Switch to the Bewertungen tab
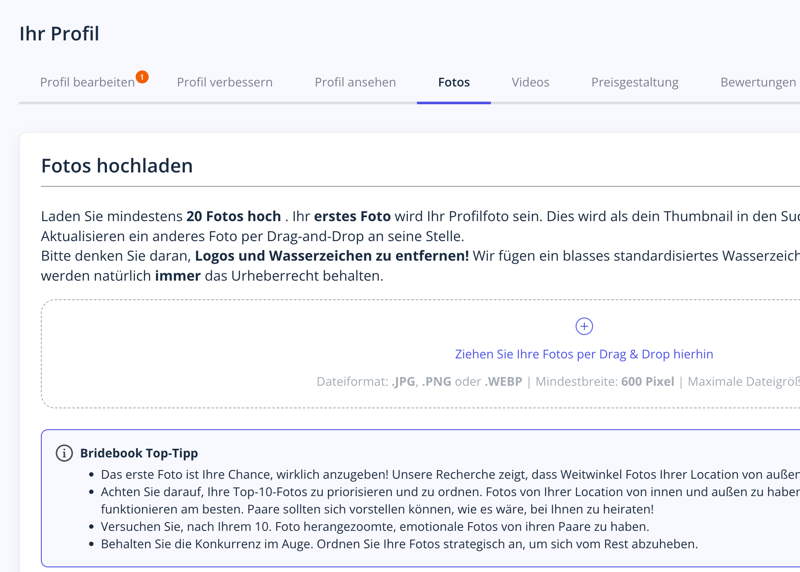 click(758, 82)
